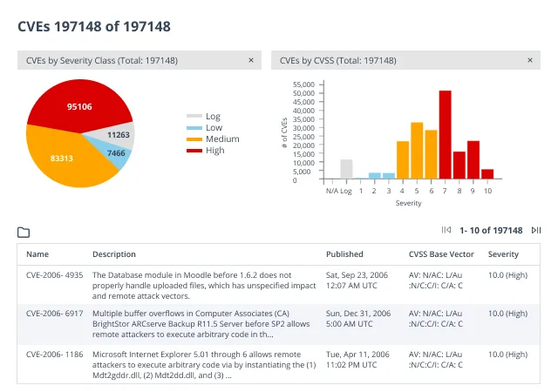
Task: Sort table by Name column header
Action: click(37, 254)
